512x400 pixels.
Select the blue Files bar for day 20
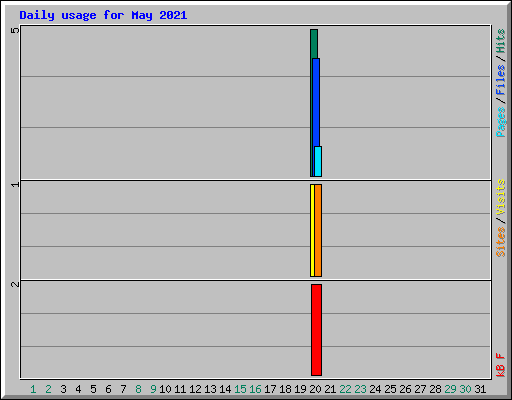point(316,102)
